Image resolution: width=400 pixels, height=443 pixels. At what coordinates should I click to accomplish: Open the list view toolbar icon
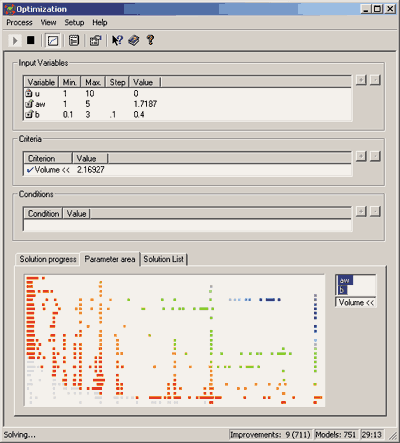coord(74,40)
